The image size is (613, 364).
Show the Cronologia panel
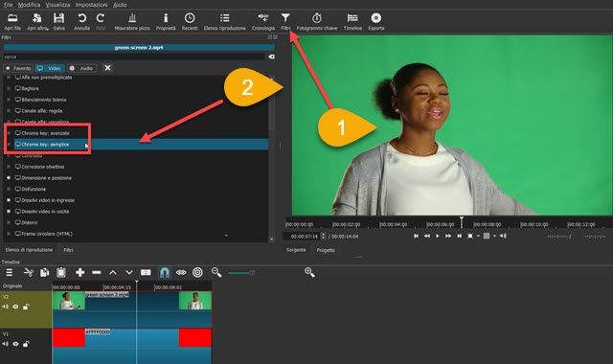pyautogui.click(x=263, y=21)
